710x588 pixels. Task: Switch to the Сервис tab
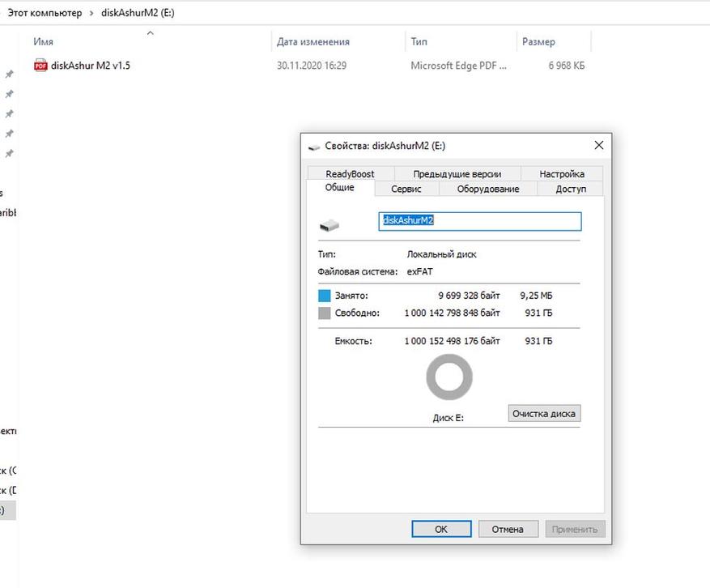coord(406,189)
